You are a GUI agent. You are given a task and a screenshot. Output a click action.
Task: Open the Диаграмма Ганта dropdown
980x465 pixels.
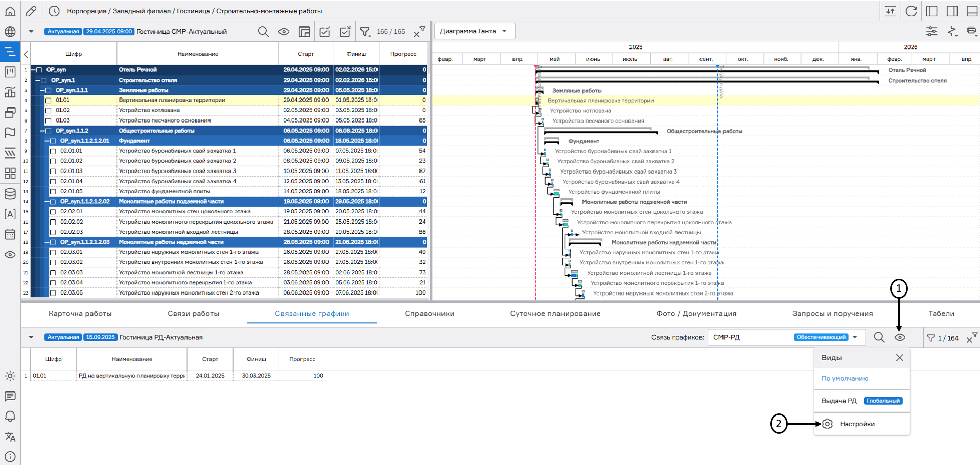[474, 31]
